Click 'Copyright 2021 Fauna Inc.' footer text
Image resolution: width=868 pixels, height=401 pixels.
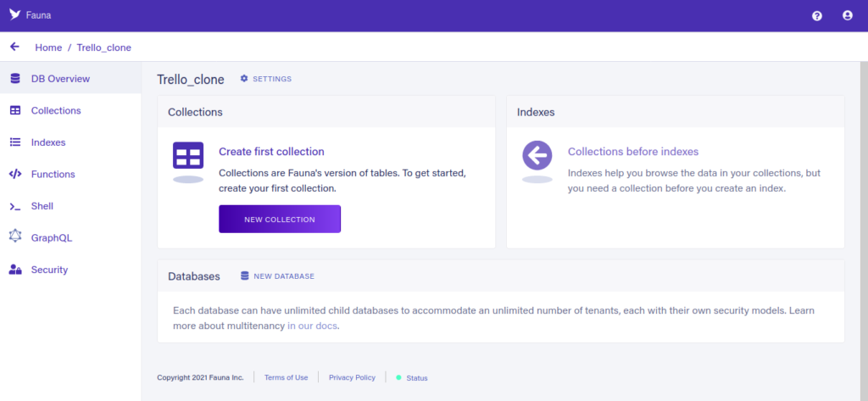[200, 378]
